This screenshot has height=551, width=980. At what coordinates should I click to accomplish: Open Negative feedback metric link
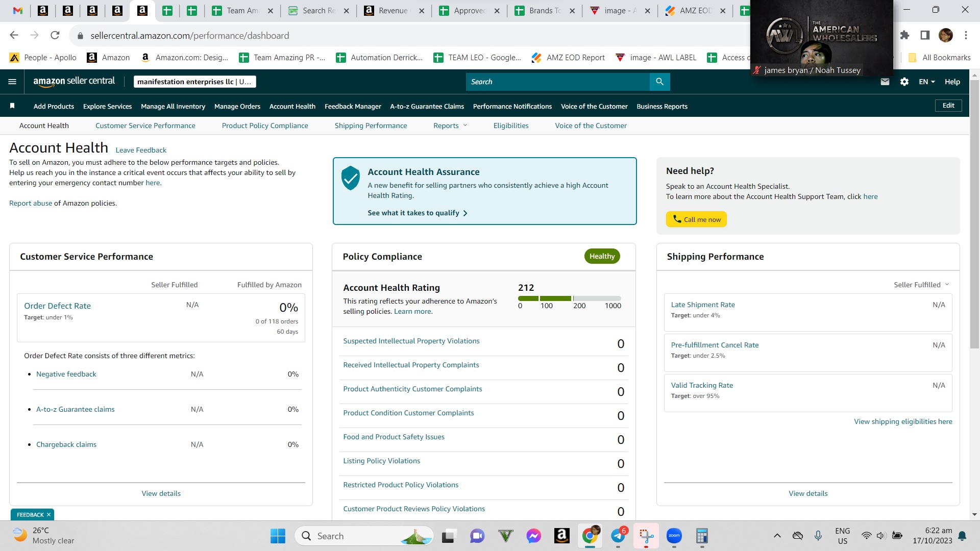66,374
